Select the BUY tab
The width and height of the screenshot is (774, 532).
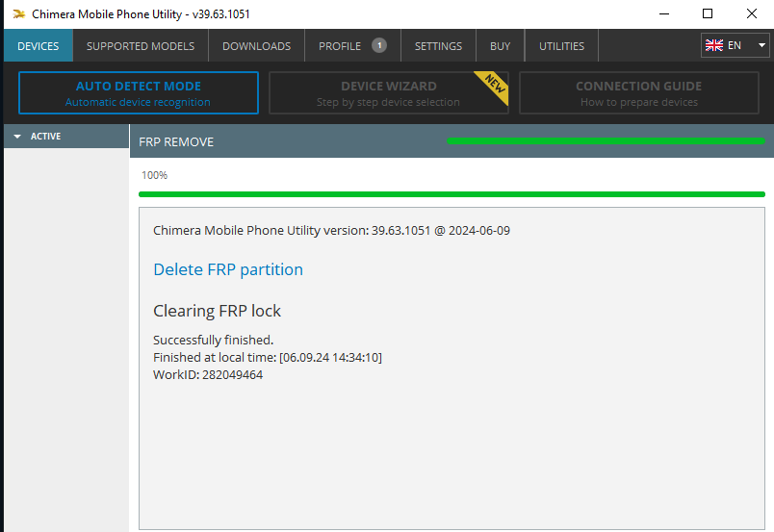point(500,46)
